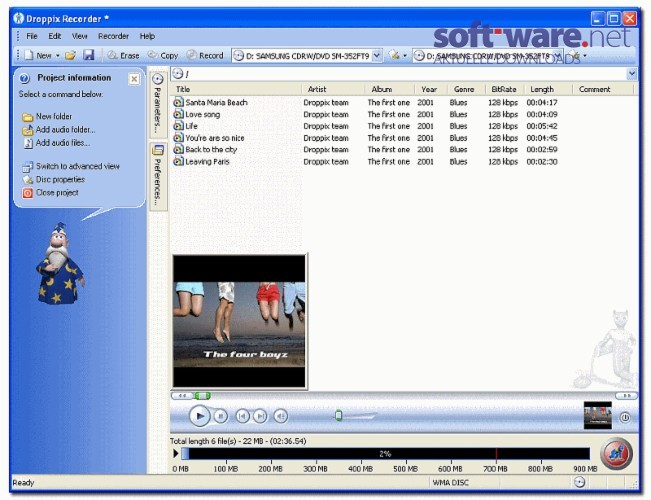Click the disc icon in path bar

pos(178,74)
